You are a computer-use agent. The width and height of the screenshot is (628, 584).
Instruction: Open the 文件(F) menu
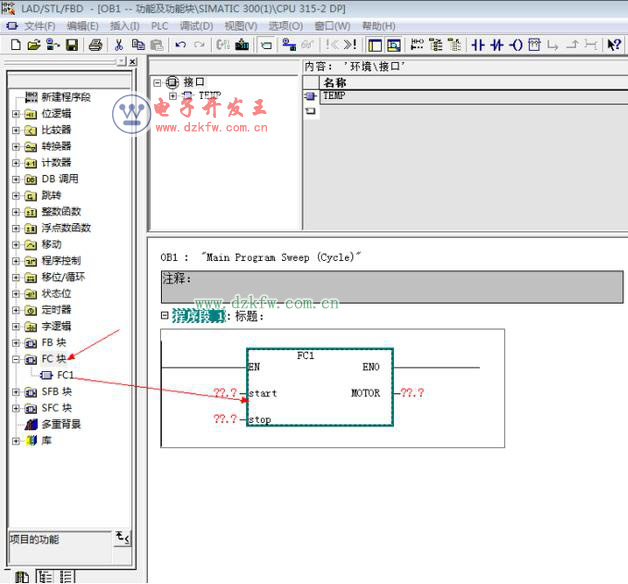click(40, 26)
